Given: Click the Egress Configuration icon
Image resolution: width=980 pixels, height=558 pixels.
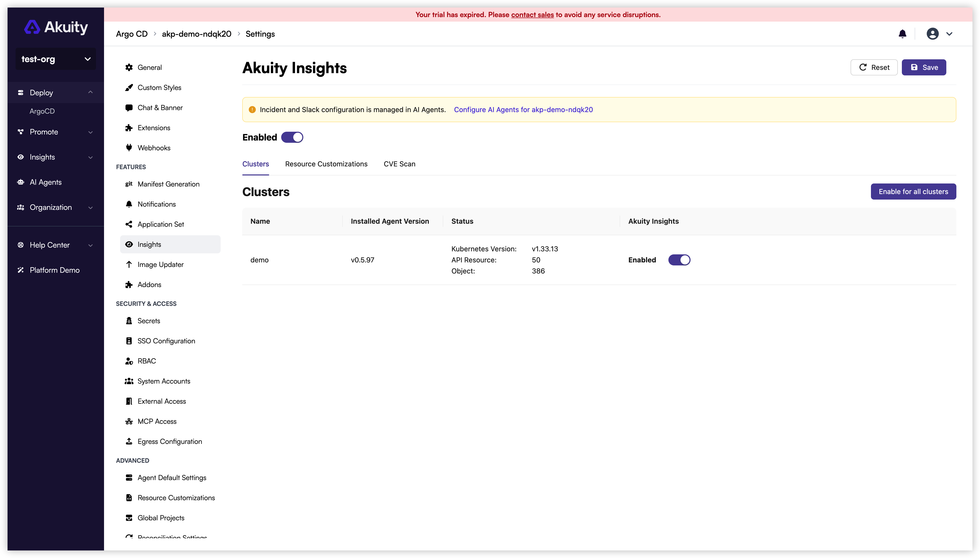Looking at the screenshot, I should (x=129, y=441).
